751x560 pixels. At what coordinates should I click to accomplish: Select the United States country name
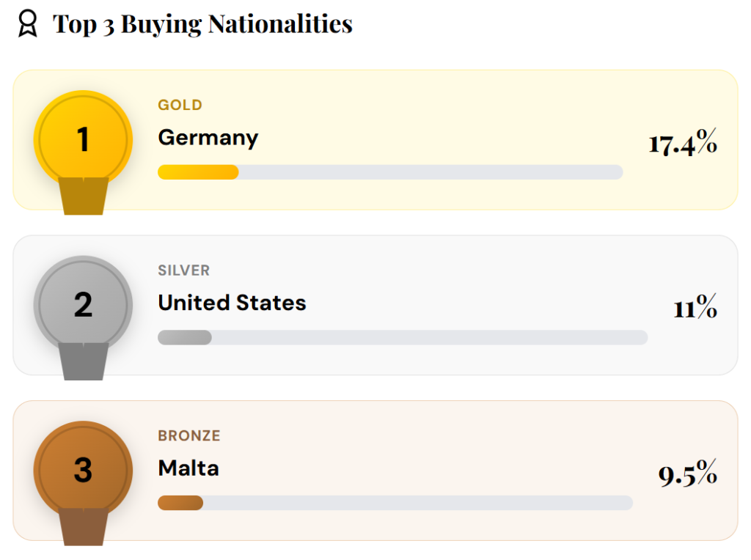pos(232,303)
